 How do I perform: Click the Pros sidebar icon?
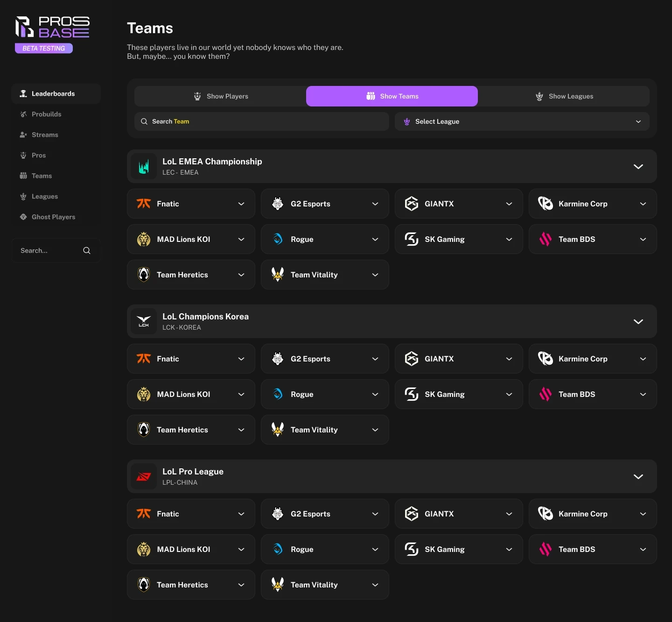coord(23,155)
